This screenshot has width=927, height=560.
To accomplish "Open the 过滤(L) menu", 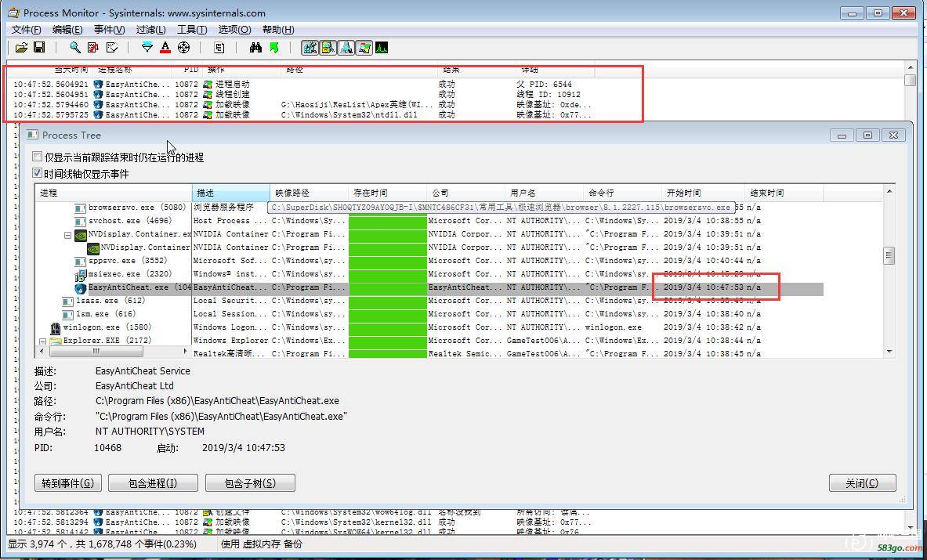I will click(x=150, y=30).
